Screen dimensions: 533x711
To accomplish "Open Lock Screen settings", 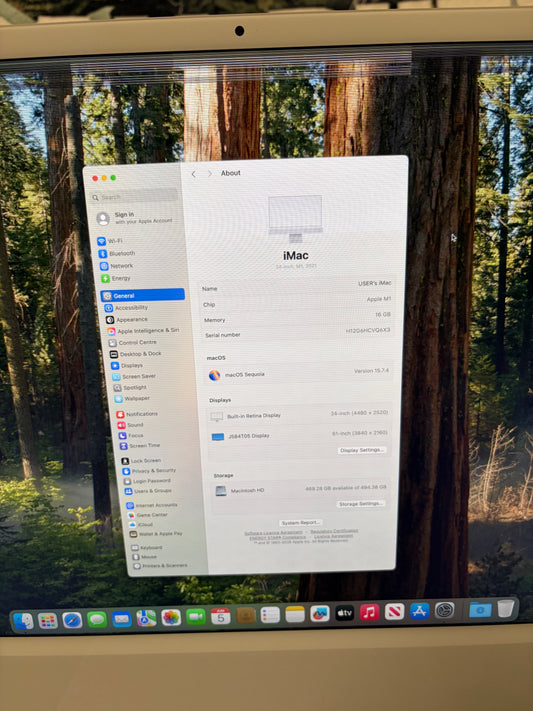I will pos(141,461).
